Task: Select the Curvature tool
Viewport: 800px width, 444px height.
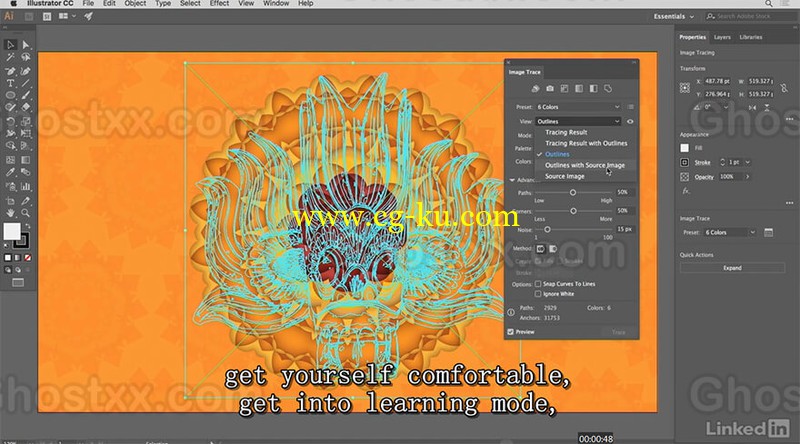Action: [x=26, y=71]
